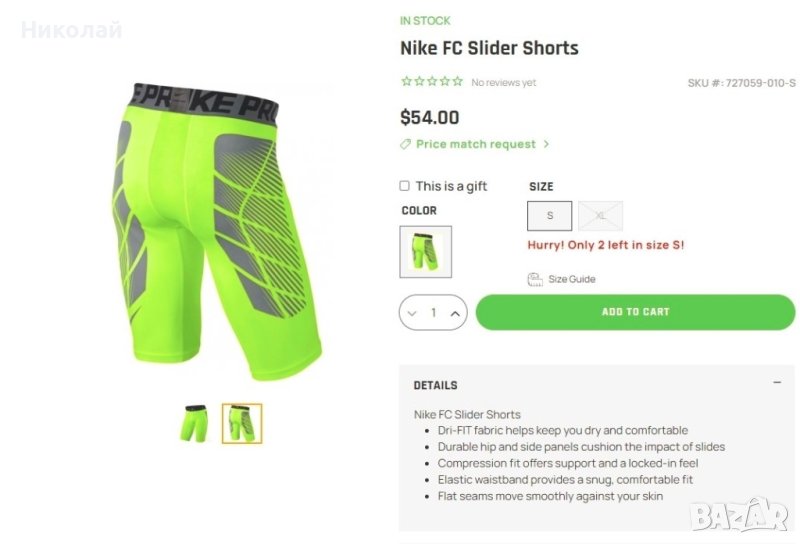
Task: Add the shorts to cart
Action: pyautogui.click(x=635, y=312)
